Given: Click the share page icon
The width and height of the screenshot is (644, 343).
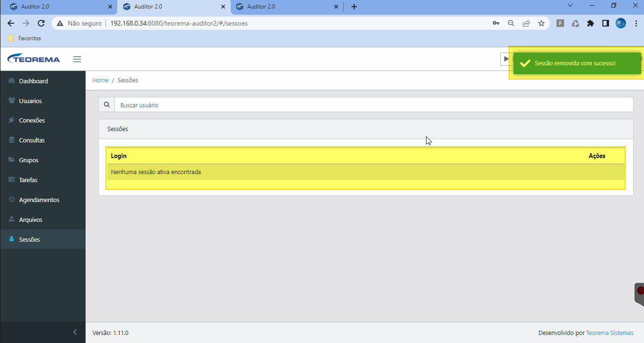Looking at the screenshot, I should click(526, 23).
